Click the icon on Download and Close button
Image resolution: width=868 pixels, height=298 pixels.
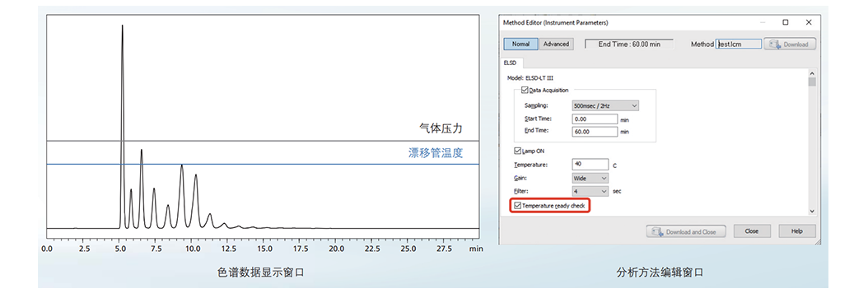pyautogui.click(x=657, y=231)
